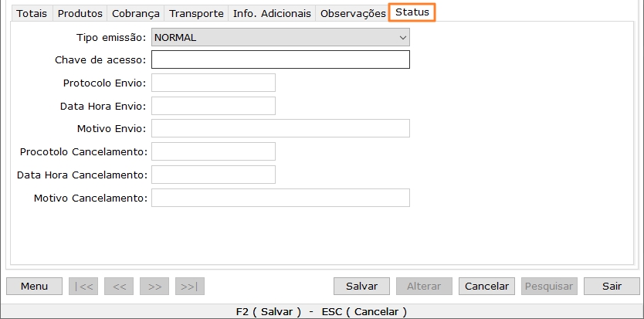Click the Protocolo Envio field

click(x=213, y=83)
